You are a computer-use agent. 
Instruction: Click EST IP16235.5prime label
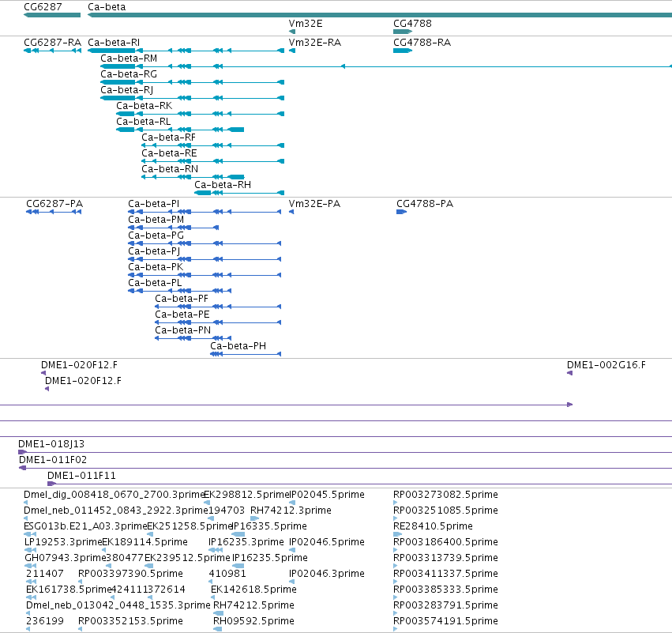269,558
